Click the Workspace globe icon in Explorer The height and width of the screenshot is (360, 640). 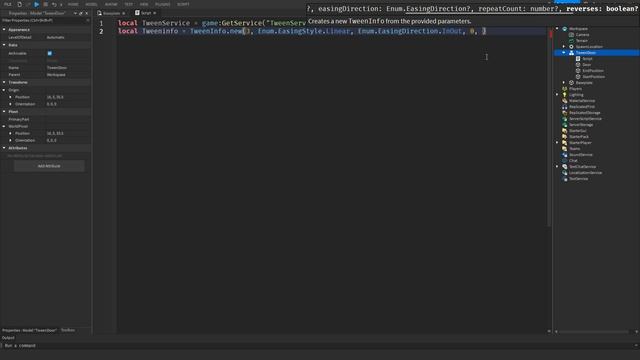click(x=565, y=29)
